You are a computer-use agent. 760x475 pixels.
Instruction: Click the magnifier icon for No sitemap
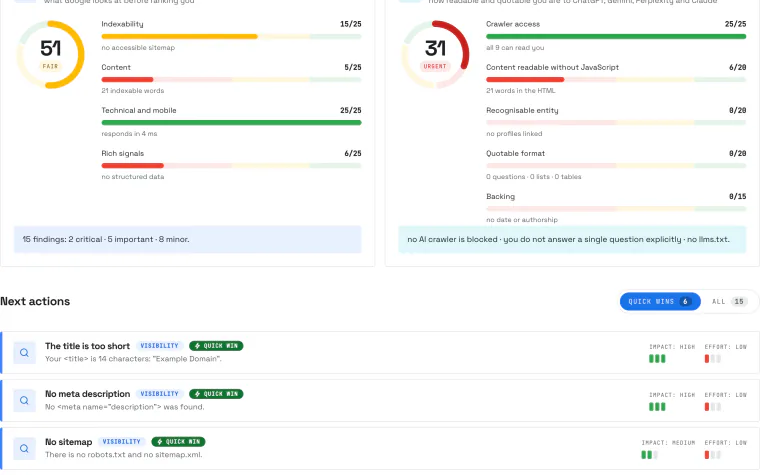(x=24, y=449)
